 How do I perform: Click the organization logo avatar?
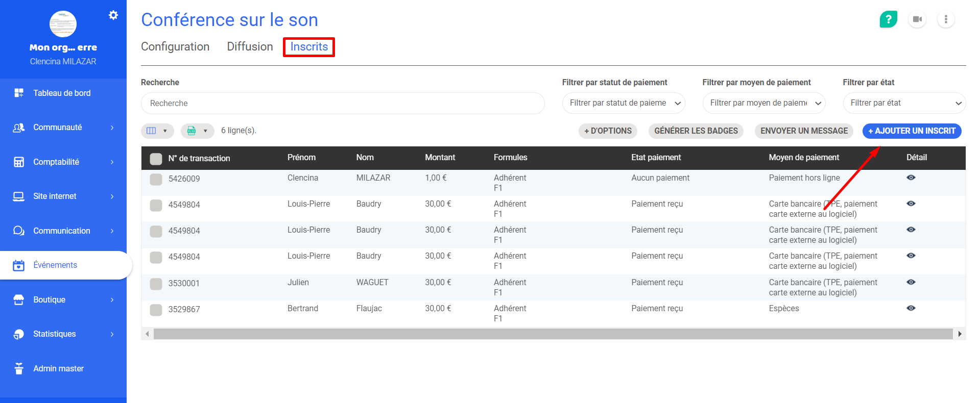[63, 23]
